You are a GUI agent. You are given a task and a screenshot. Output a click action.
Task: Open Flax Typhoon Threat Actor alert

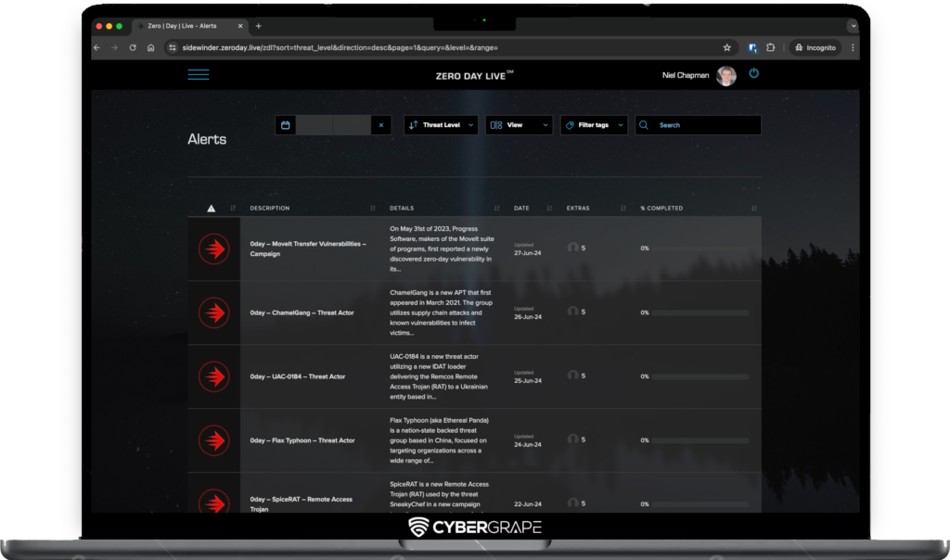click(x=302, y=440)
